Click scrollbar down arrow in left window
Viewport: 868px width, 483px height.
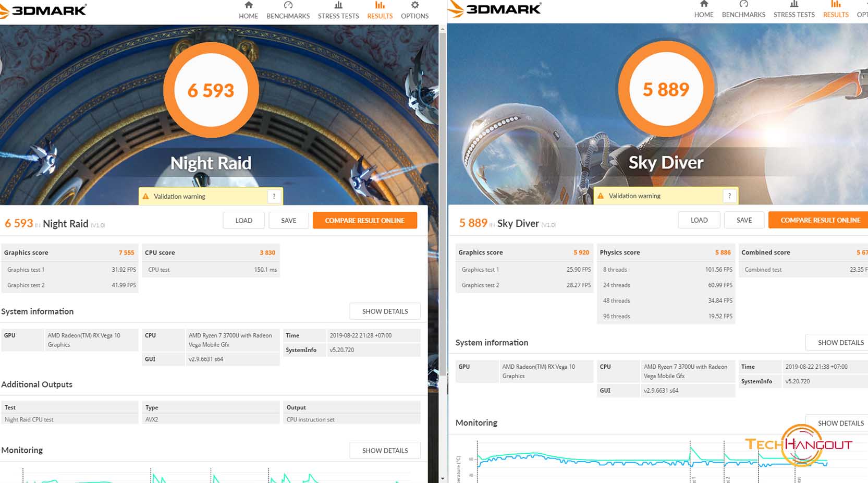click(x=443, y=478)
